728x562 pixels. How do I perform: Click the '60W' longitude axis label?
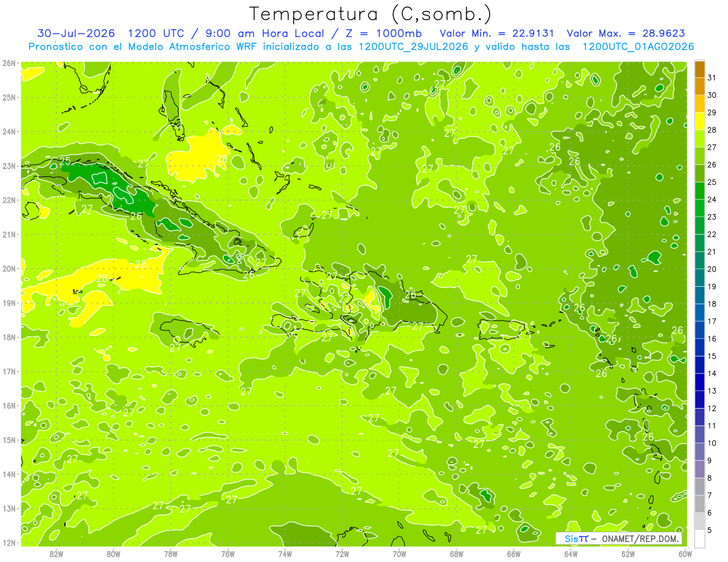pos(685,554)
